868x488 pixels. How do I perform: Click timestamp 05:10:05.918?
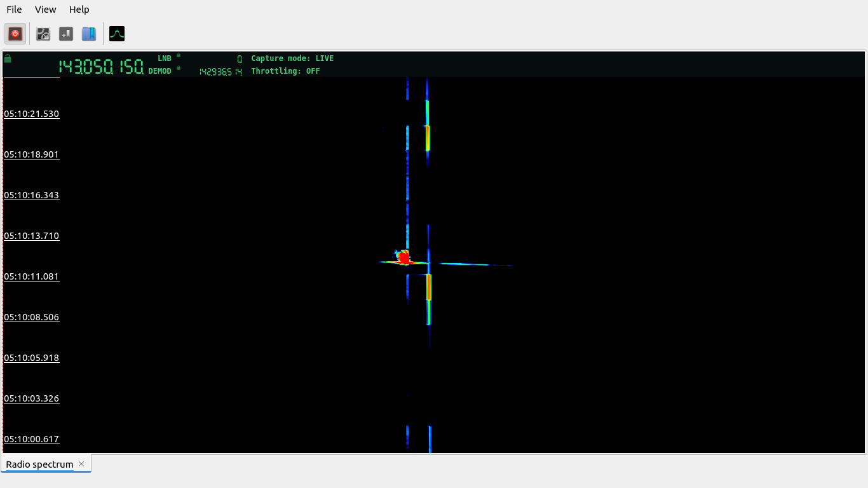click(x=31, y=358)
